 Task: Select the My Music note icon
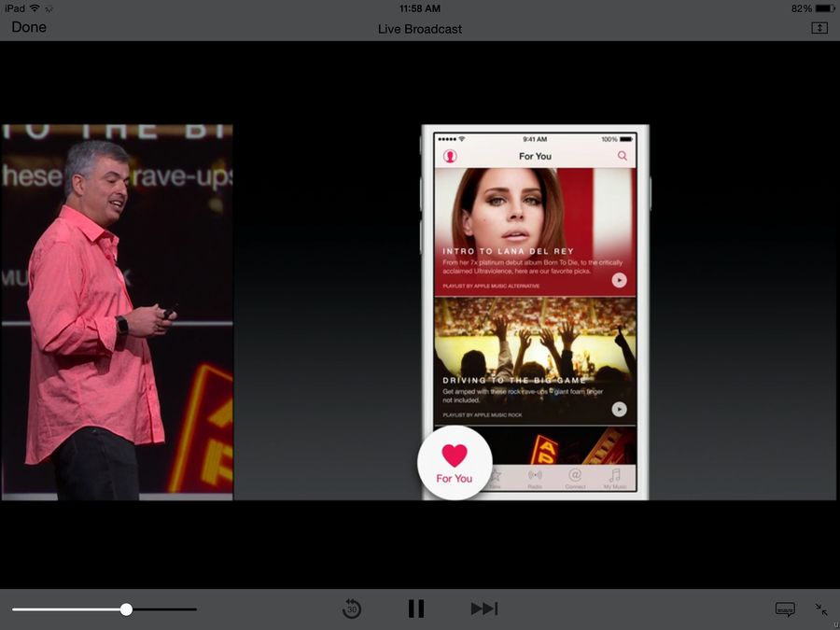pyautogui.click(x=616, y=476)
